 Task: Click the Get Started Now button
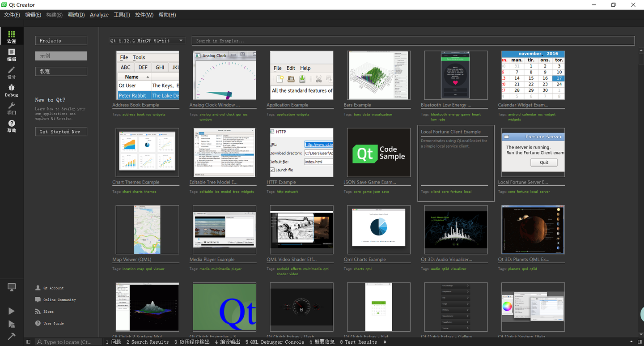point(61,132)
